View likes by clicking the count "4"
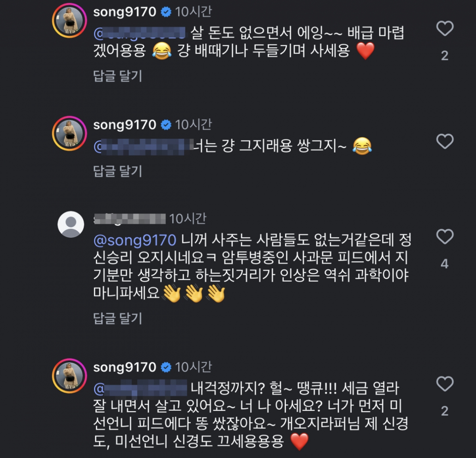 pos(445,264)
